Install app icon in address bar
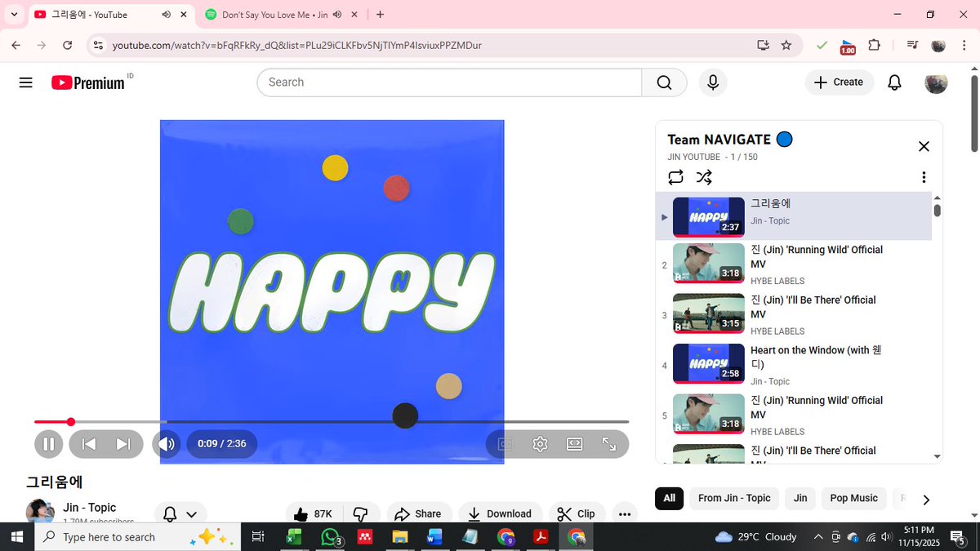This screenshot has height=551, width=980. (764, 46)
